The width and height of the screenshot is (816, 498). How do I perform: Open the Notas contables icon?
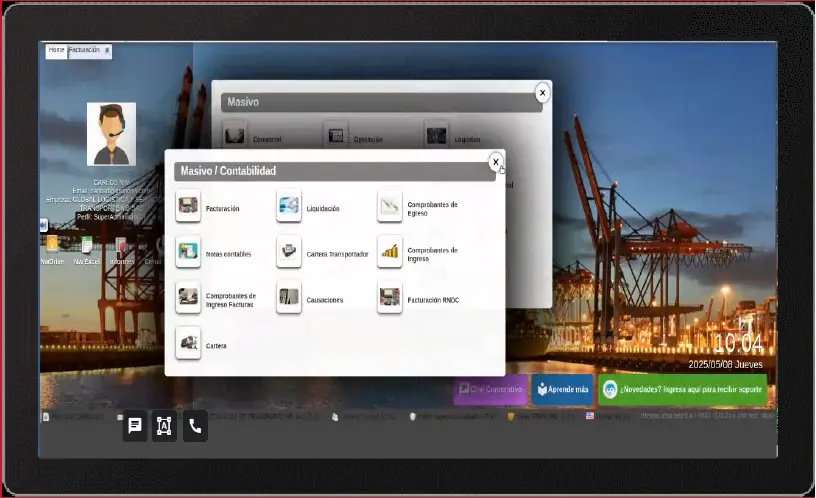(188, 252)
